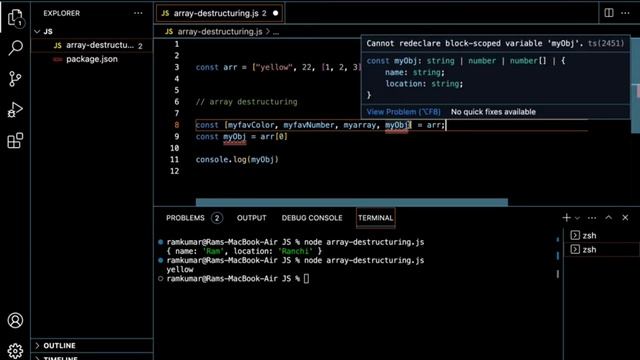Image resolution: width=640 pixels, height=360 pixels.
Task: Create a new terminal with plus icon
Action: click(x=566, y=218)
